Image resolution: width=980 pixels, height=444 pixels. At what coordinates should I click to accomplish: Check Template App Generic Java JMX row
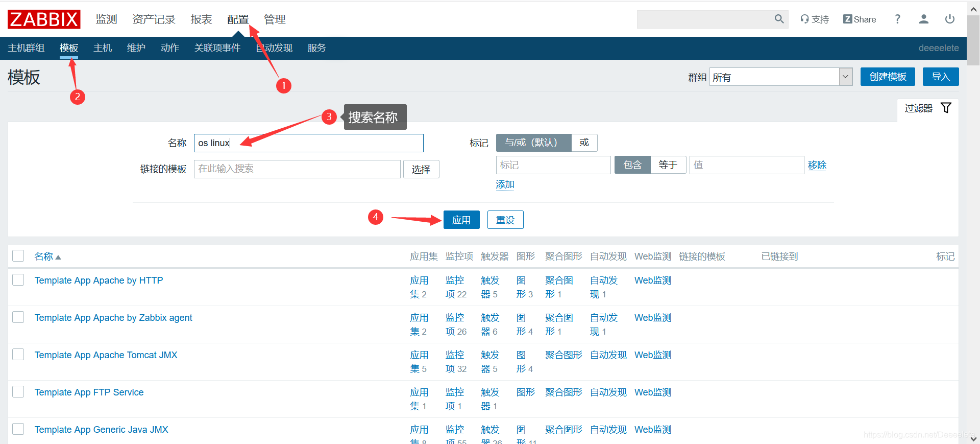click(x=18, y=429)
